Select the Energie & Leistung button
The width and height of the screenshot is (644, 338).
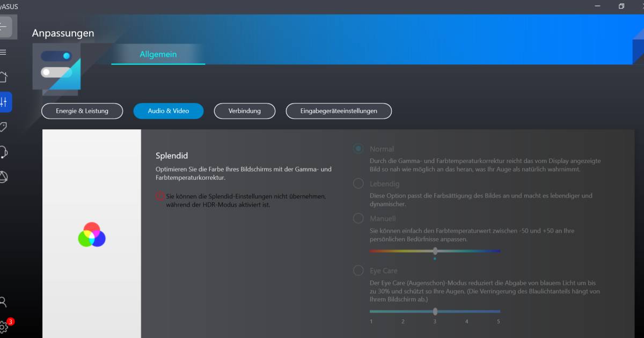82,111
